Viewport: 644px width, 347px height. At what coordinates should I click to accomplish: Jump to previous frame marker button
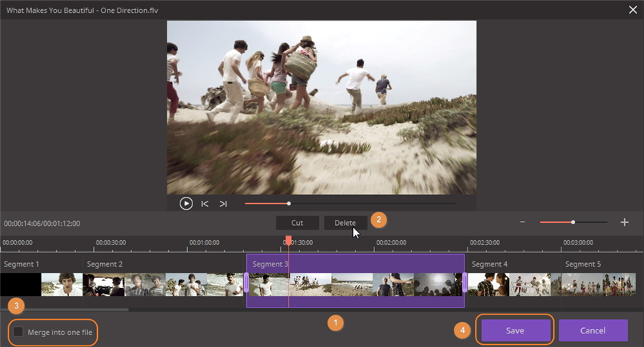click(205, 204)
